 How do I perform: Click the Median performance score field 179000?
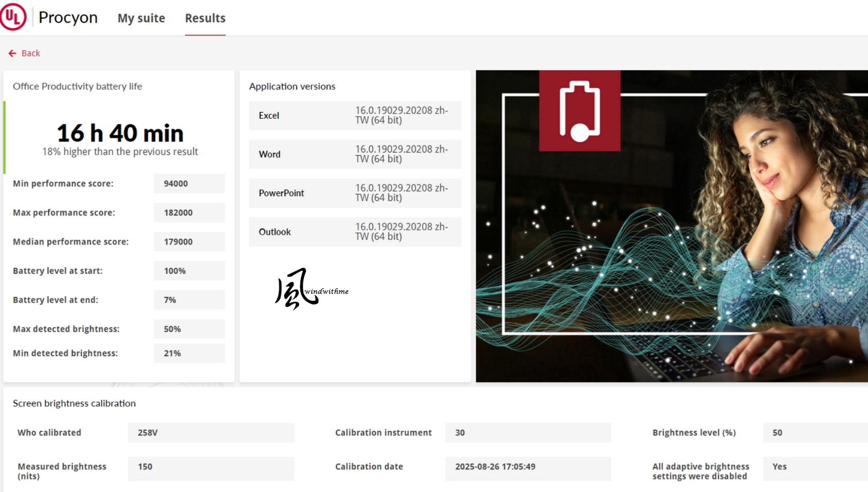[x=189, y=242]
